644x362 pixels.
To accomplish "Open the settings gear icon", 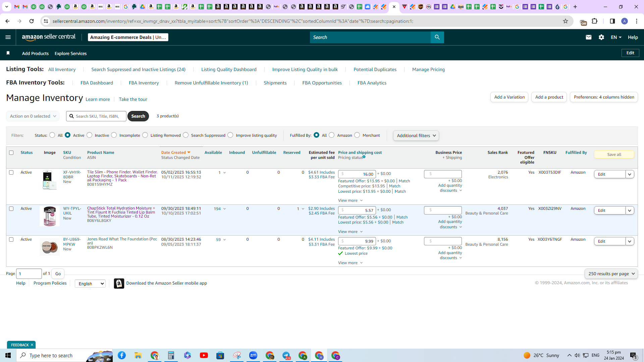I will (x=601, y=37).
